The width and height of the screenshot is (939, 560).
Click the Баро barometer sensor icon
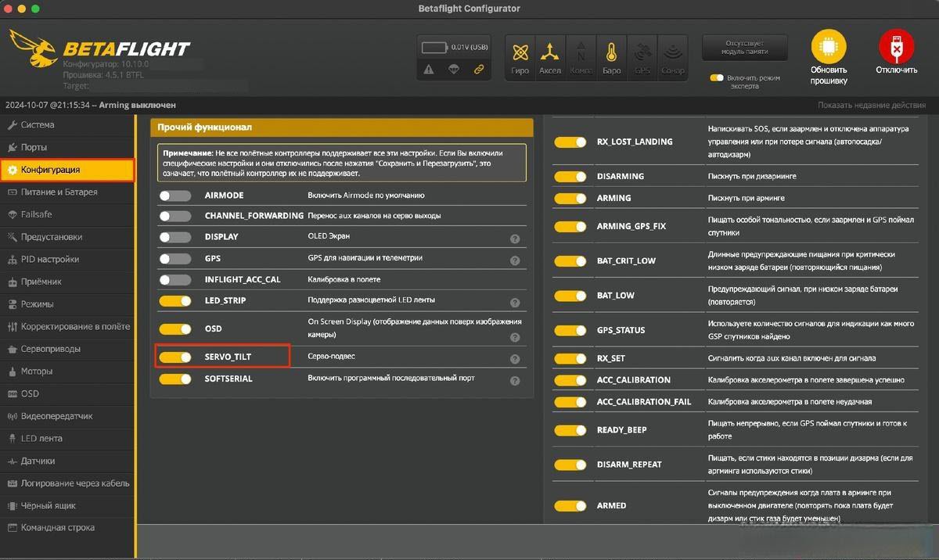coord(611,56)
